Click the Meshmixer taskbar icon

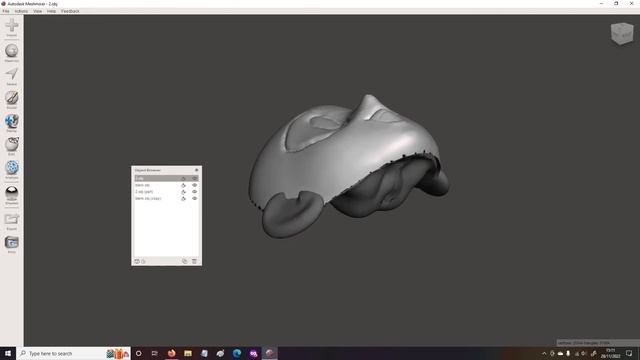(x=269, y=353)
